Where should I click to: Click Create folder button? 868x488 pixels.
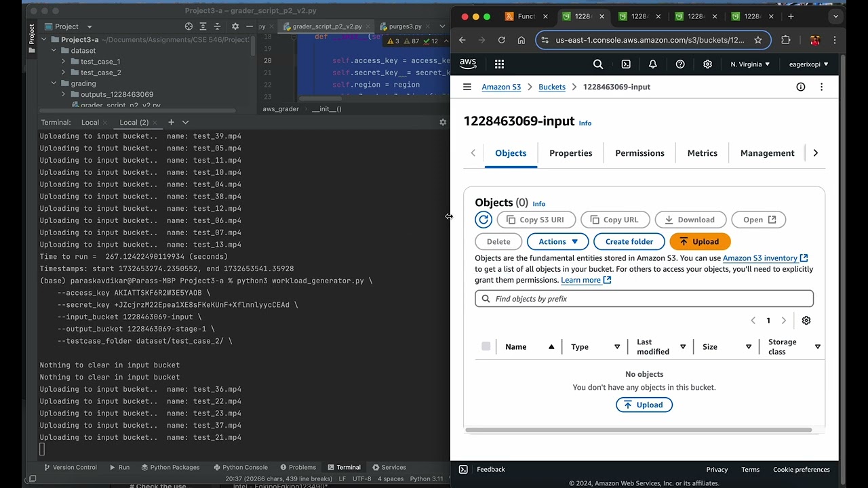point(629,241)
